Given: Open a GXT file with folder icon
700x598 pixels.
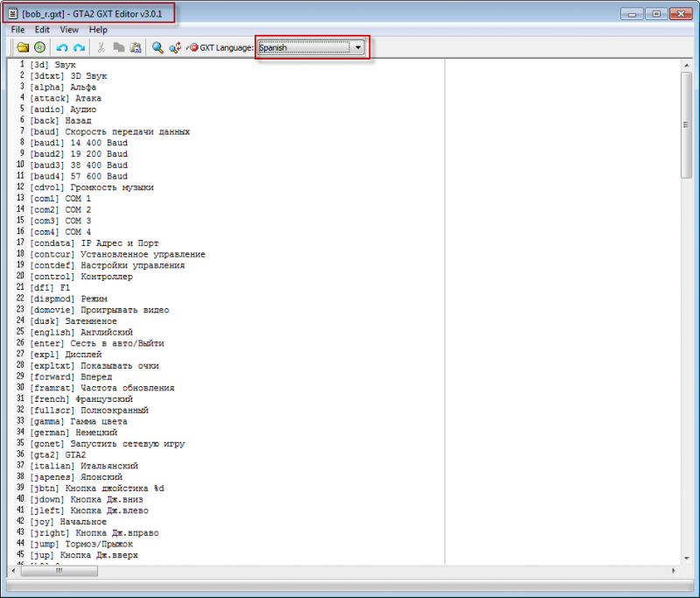Looking at the screenshot, I should [x=23, y=47].
